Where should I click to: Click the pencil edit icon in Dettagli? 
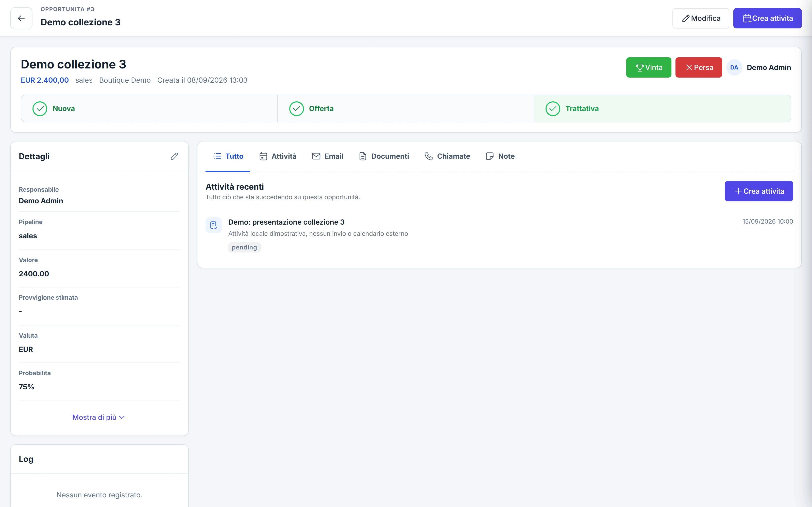[x=174, y=157]
